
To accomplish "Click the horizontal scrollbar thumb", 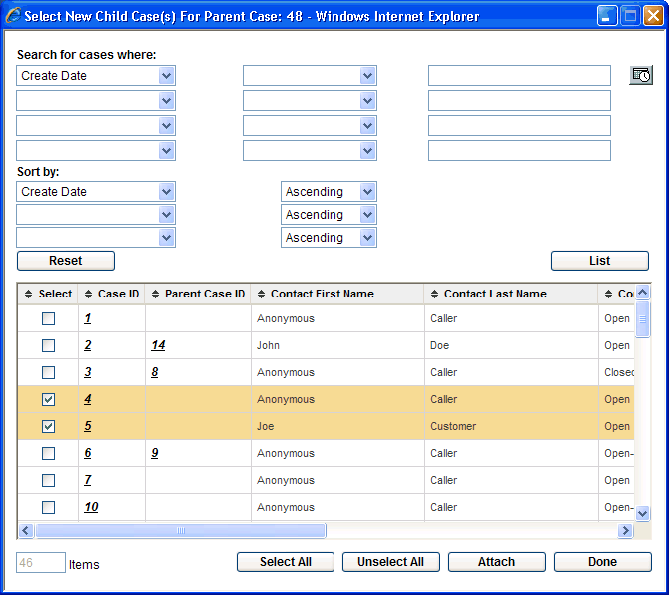I will pyautogui.click(x=181, y=530).
